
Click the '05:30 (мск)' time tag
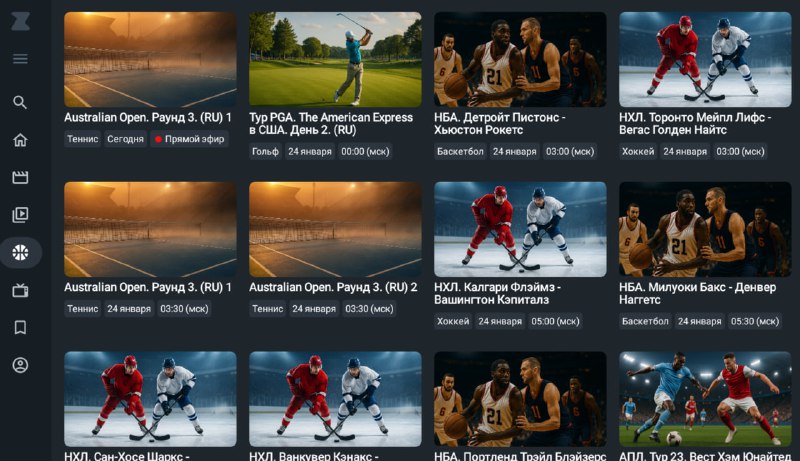[755, 321]
